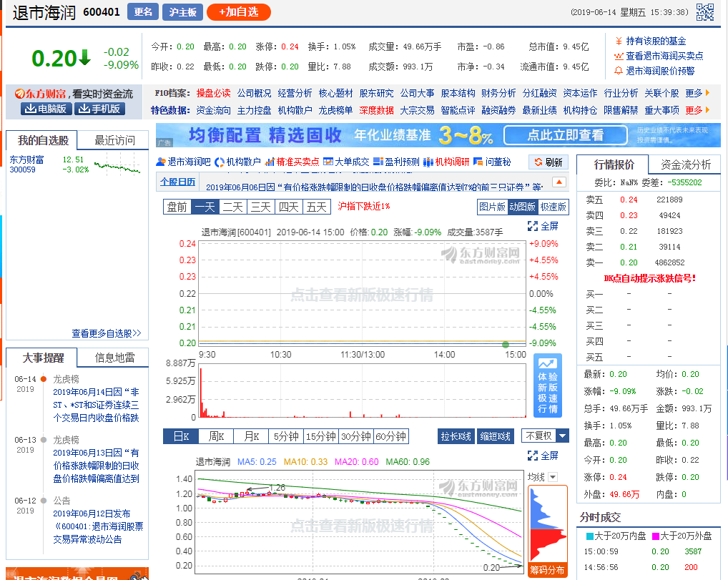Select the 60分钟 chart tab
Viewport: 728px width, 580px height.
coord(391,436)
